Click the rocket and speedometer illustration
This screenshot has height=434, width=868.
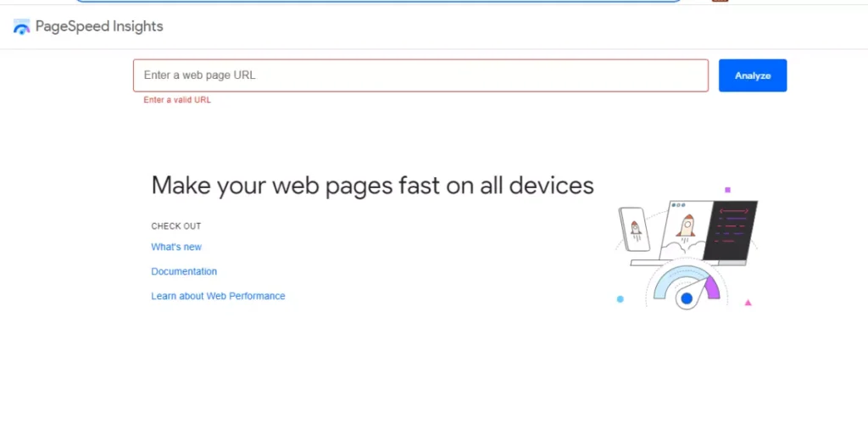tap(687, 248)
